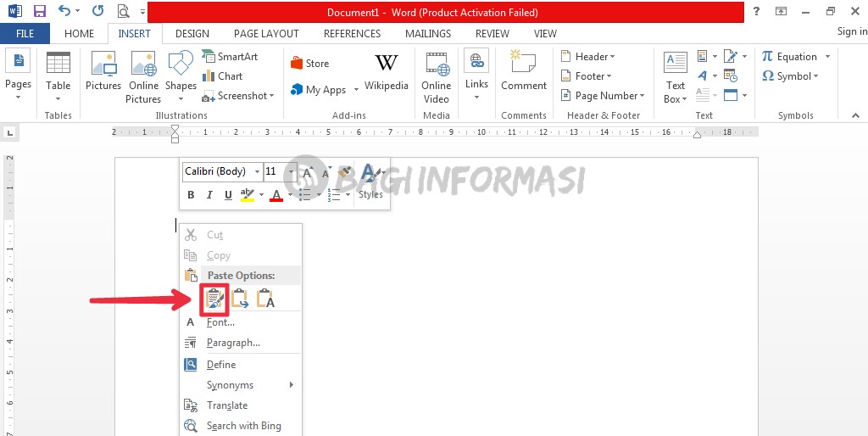
Task: Open the Synonyms submenu
Action: 241,385
